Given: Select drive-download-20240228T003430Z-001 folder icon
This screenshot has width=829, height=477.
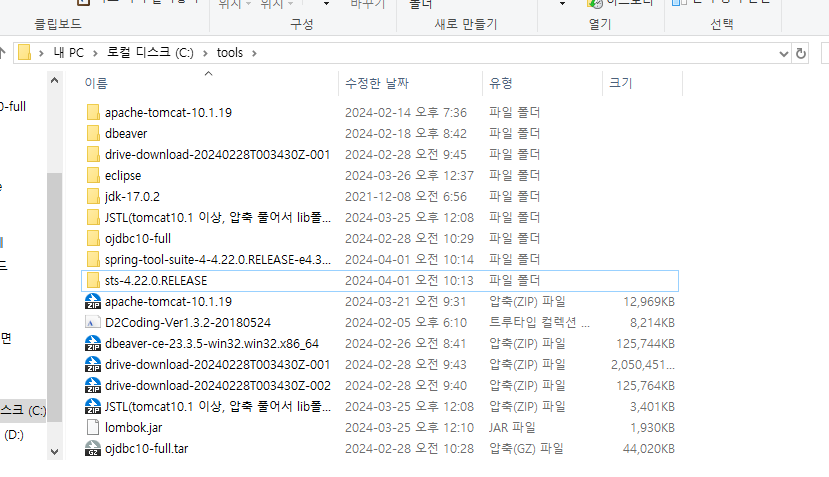Looking at the screenshot, I should pos(93,154).
